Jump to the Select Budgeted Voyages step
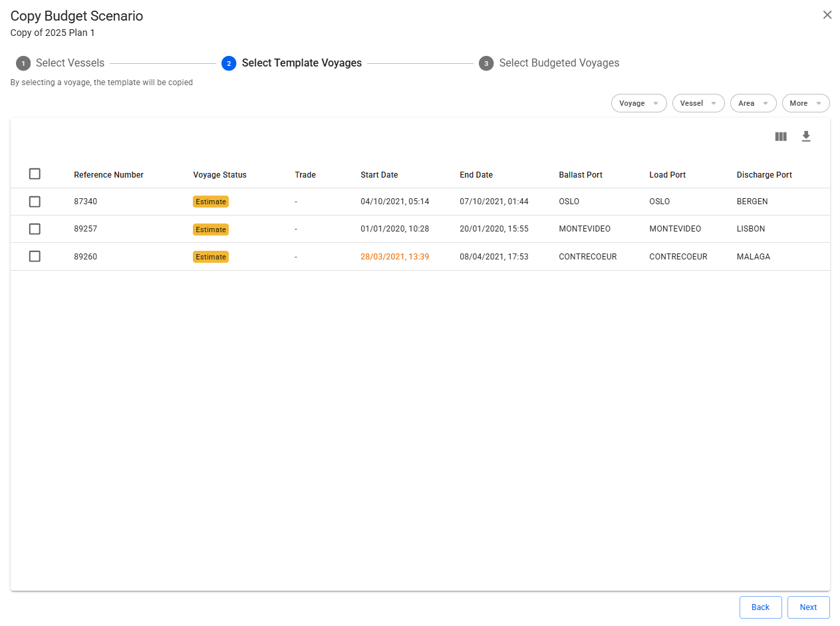Viewport: 840px width, 626px height. click(559, 63)
